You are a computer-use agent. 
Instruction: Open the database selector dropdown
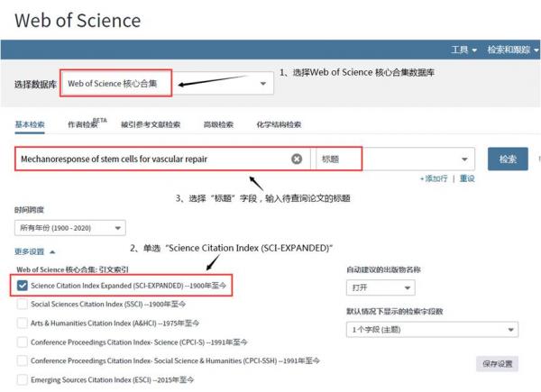click(167, 84)
